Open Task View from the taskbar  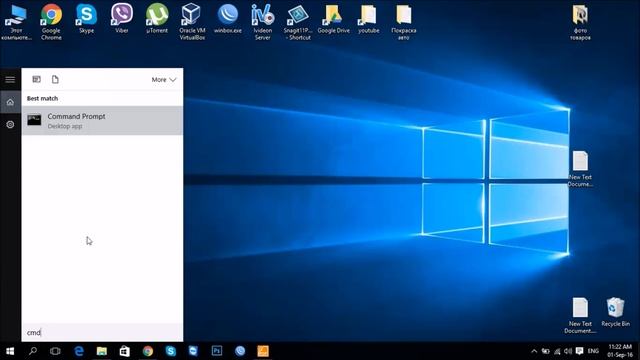click(55, 351)
